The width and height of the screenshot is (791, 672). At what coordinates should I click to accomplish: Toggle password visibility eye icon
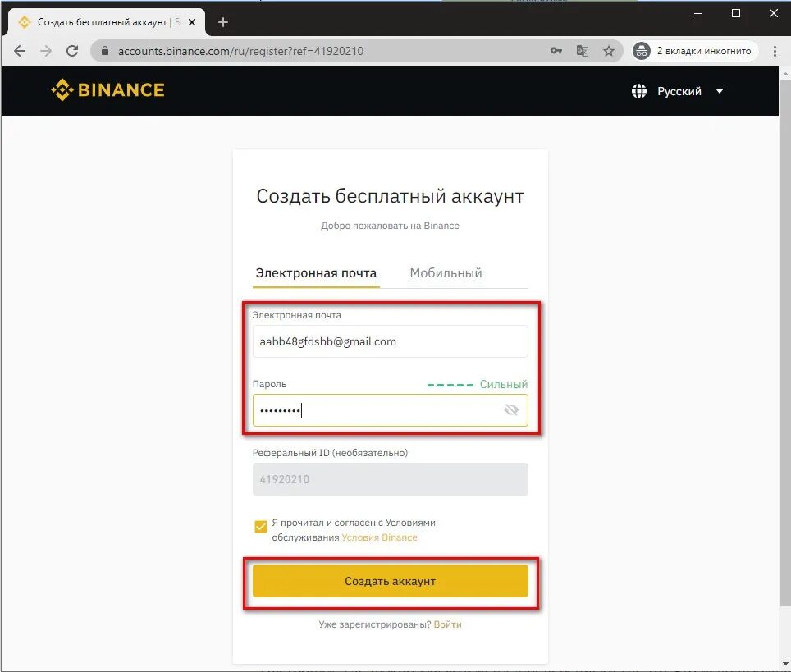click(x=511, y=409)
